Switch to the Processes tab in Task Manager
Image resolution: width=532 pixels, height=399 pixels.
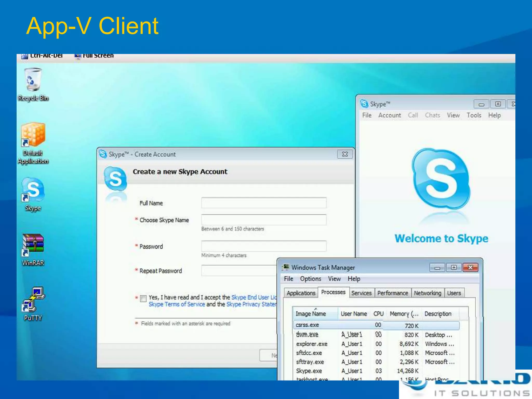coord(333,292)
